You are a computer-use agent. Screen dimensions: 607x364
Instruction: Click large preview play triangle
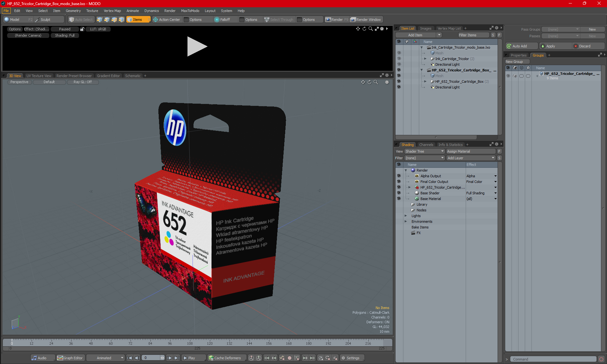(197, 46)
